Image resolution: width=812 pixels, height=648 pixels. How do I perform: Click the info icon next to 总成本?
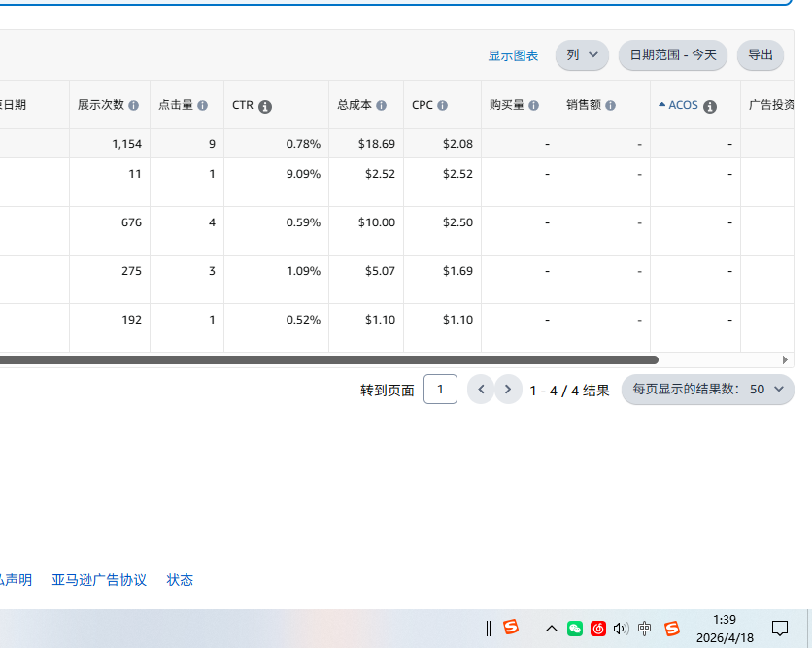382,106
